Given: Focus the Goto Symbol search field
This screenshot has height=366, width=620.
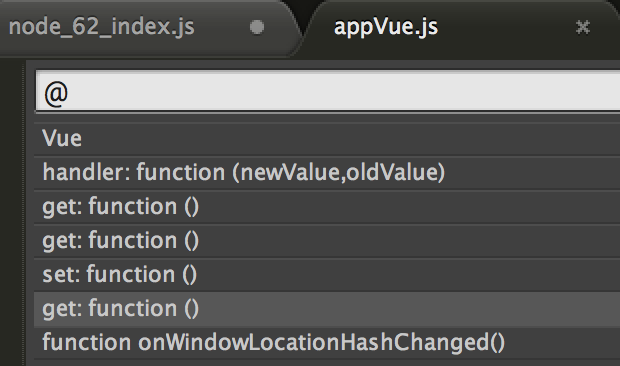Looking at the screenshot, I should (x=328, y=91).
